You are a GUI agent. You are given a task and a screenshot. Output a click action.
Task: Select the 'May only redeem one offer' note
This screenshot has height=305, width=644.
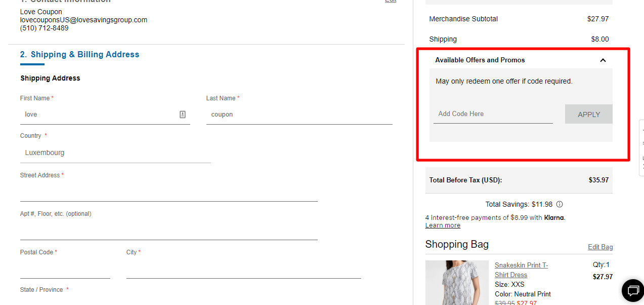click(504, 81)
